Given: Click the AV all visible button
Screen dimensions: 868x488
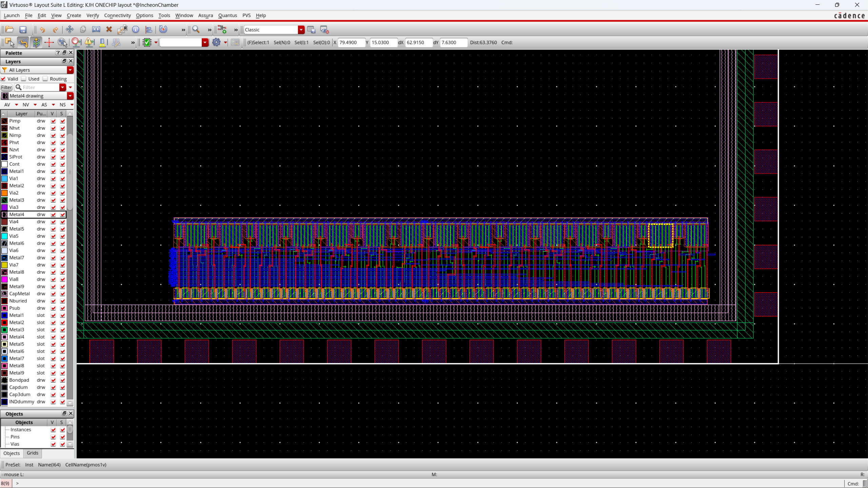Looking at the screenshot, I should (x=7, y=105).
